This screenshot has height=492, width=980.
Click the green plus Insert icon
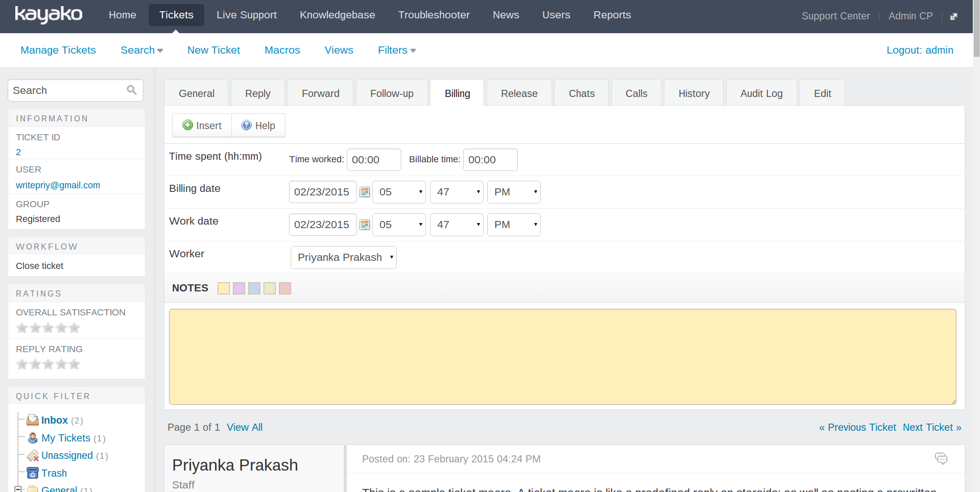187,125
